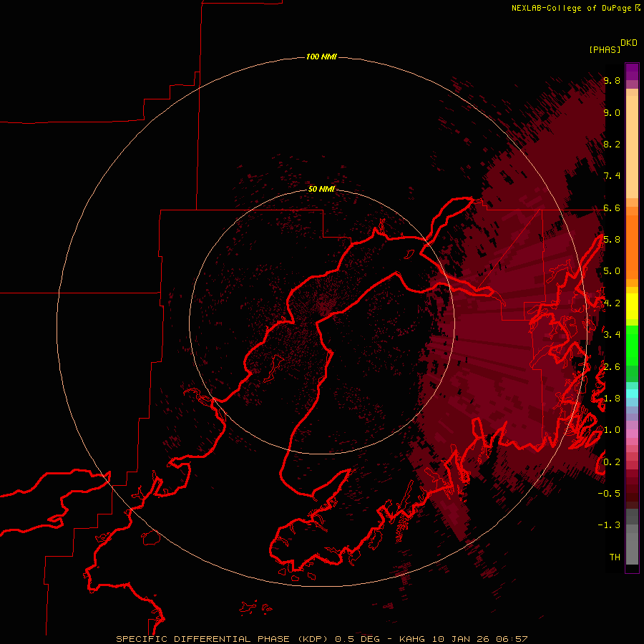Pick the 9.8 value on the color scale

[612, 81]
